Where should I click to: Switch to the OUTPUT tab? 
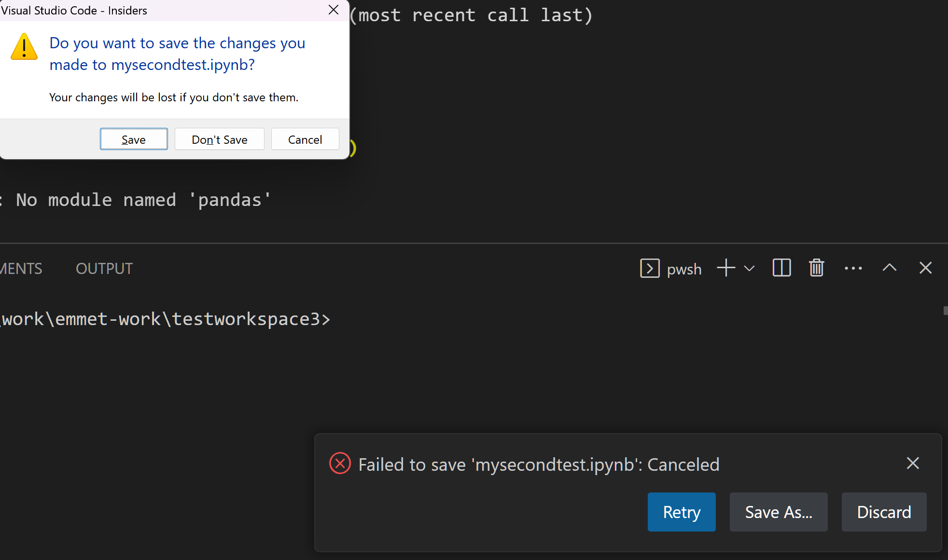[104, 268]
